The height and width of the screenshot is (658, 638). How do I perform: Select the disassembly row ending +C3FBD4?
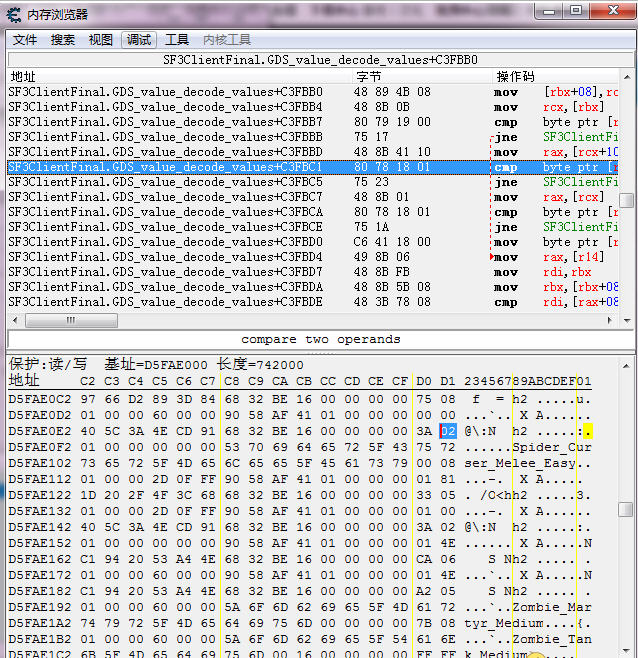313,257
